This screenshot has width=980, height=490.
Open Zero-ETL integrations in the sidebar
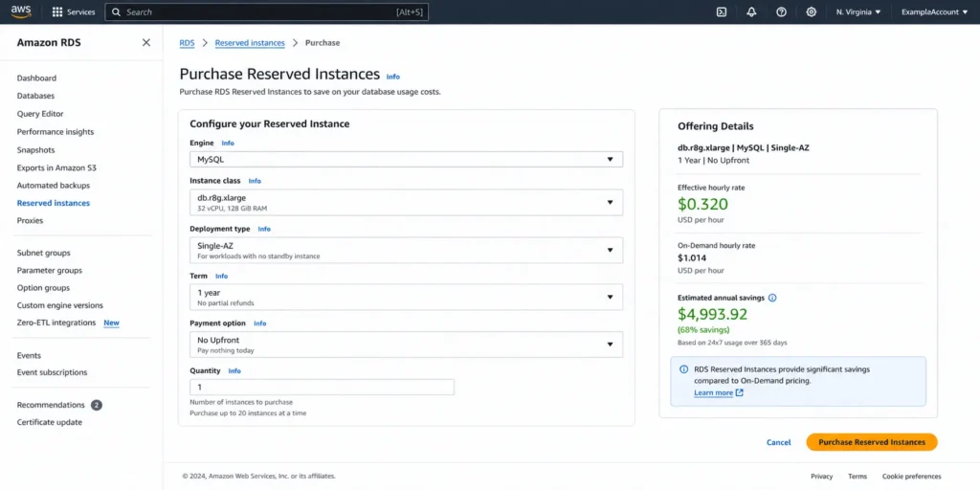point(56,323)
